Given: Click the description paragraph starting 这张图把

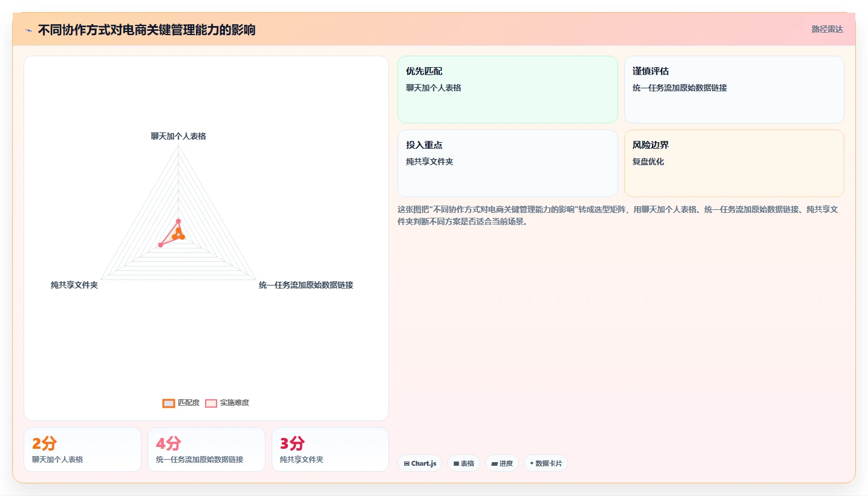Looking at the screenshot, I should [x=618, y=215].
